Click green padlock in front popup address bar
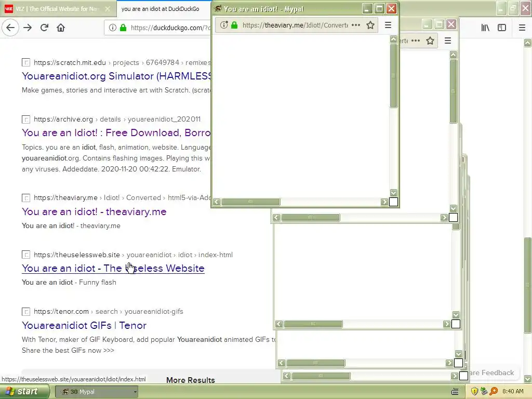532x399 pixels. (x=234, y=25)
